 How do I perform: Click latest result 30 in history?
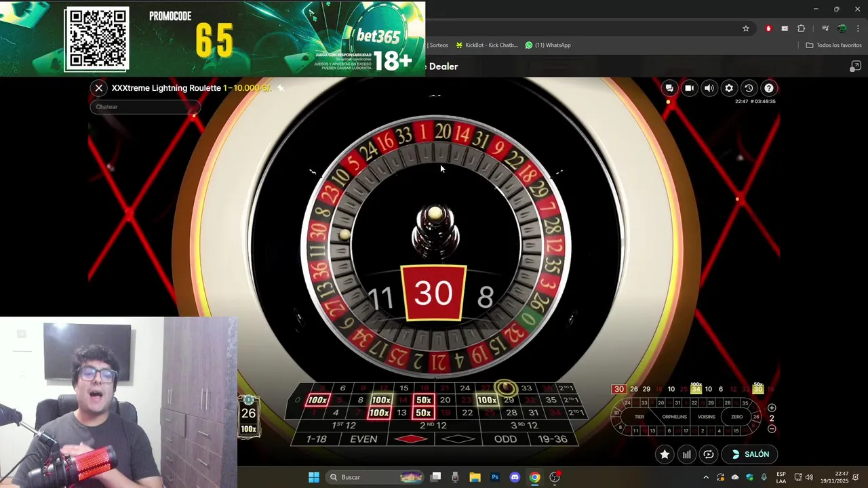(618, 389)
